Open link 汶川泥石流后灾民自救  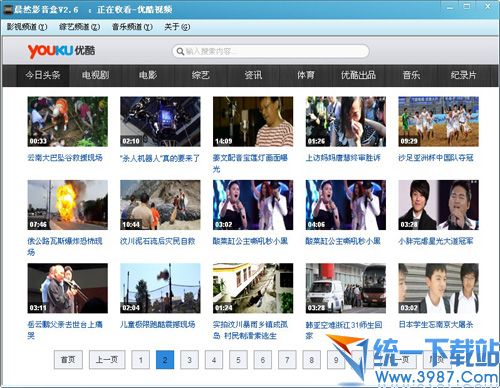pyautogui.click(x=158, y=241)
